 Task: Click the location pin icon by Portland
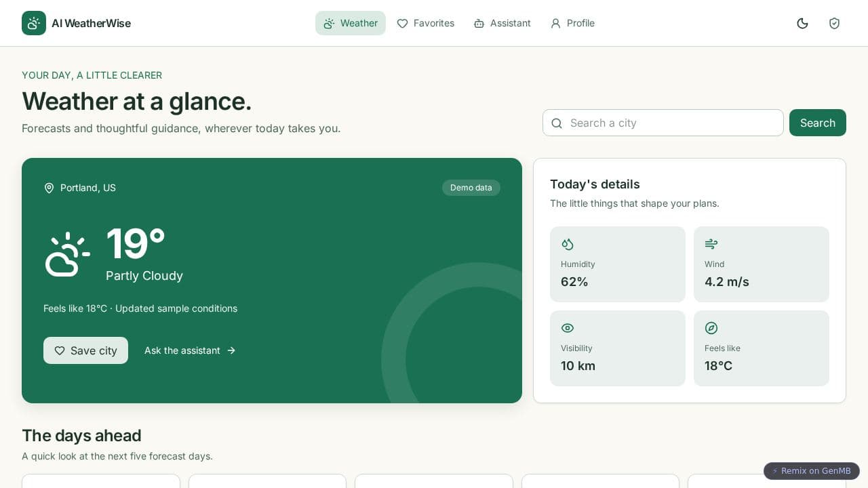(49, 188)
